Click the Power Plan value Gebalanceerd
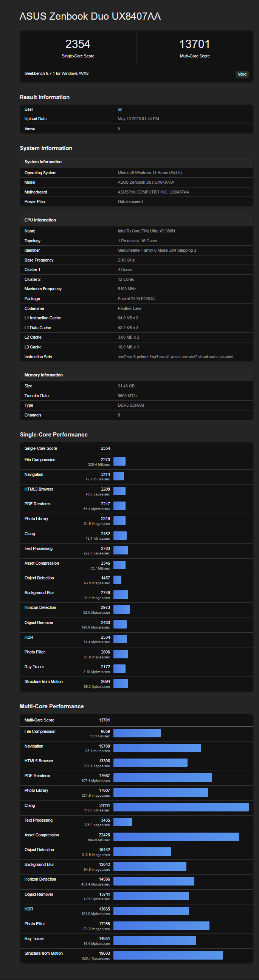This screenshot has width=259, height=980. click(x=130, y=201)
